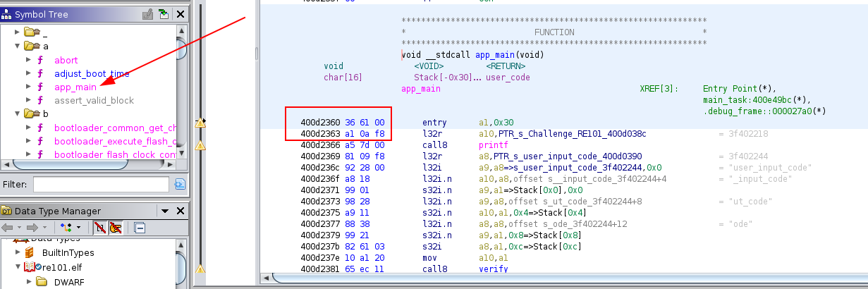Click the Symbol Tree export/reference icon
This screenshot has height=289, width=868.
coord(164,13)
